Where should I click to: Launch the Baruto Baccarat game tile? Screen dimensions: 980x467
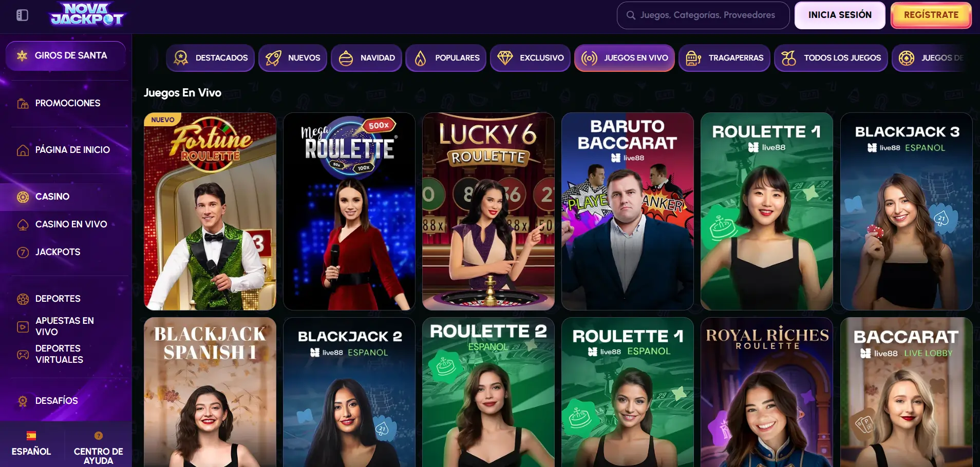[628, 211]
